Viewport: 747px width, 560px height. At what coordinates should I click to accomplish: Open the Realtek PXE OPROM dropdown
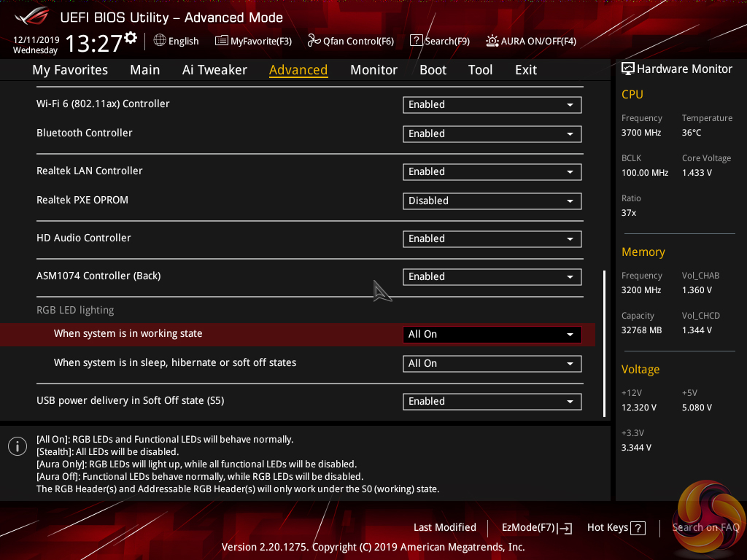(x=492, y=201)
